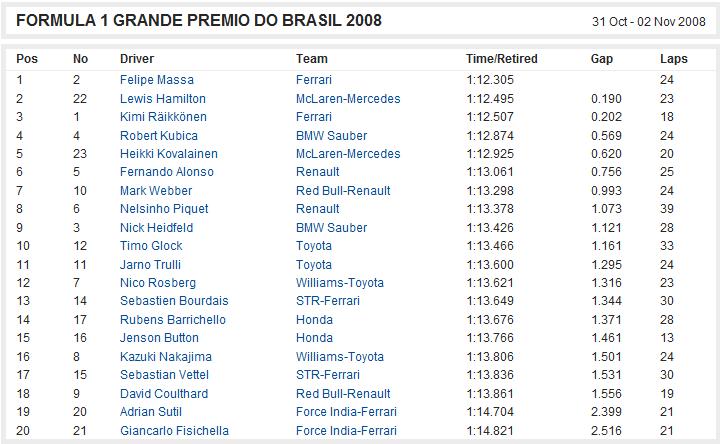This screenshot has width=720, height=444.
Task: Follow the Sebastian Vettel link
Action: [x=164, y=375]
